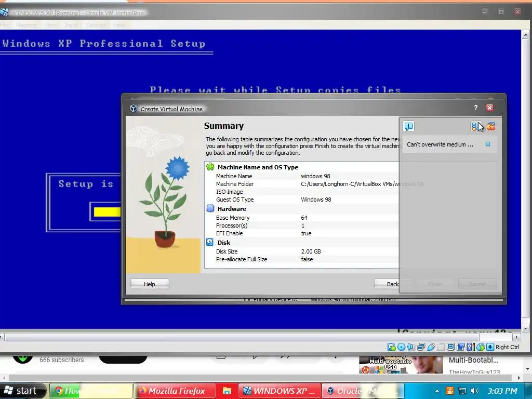Switch to Mozilla Firefox taskbar button

pyautogui.click(x=175, y=391)
